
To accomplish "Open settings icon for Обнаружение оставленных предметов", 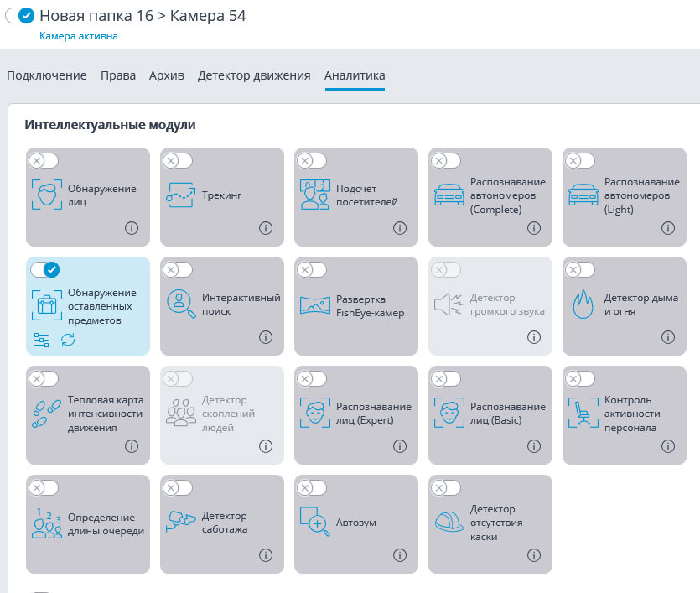I will 41,340.
